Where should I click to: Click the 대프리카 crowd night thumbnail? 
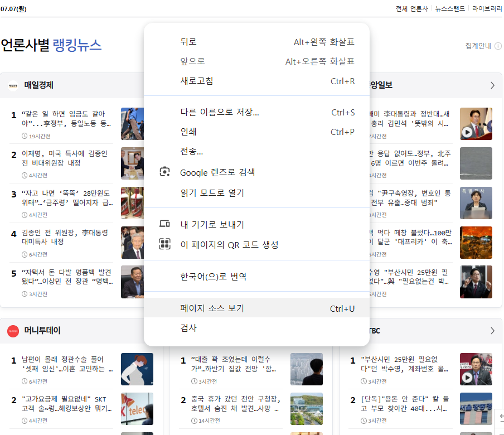(476, 243)
